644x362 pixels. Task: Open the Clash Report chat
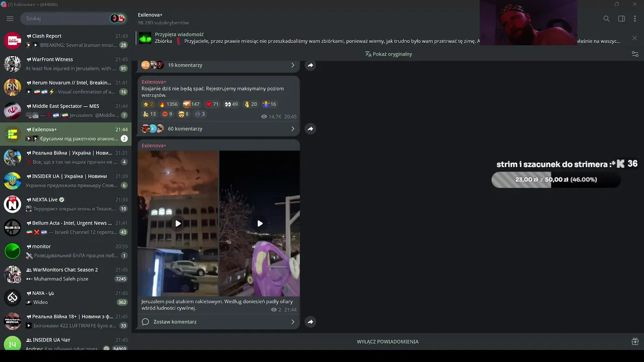pos(66,41)
